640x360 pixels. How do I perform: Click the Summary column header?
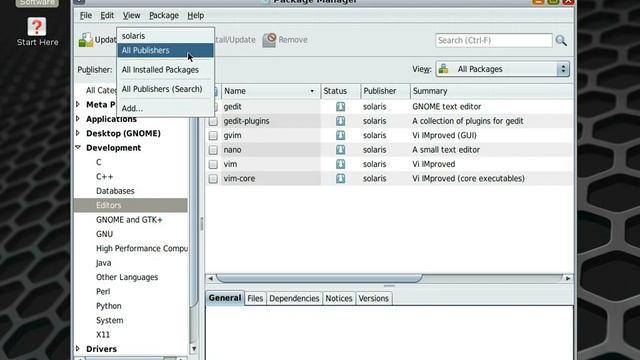492,91
